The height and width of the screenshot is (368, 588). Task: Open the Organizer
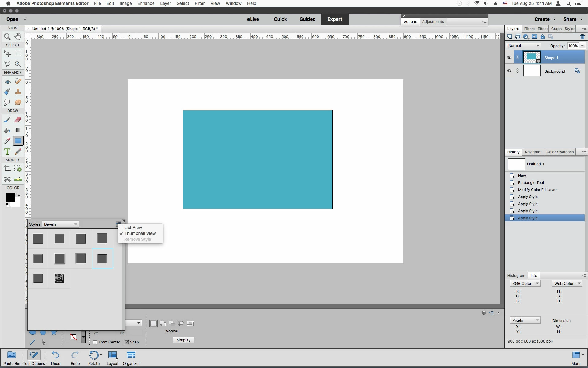131,358
